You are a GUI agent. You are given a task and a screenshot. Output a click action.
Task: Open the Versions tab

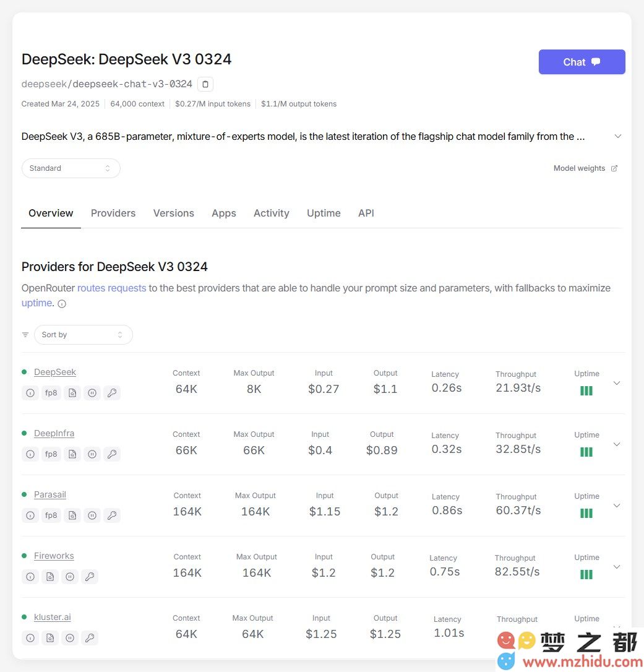(x=174, y=213)
